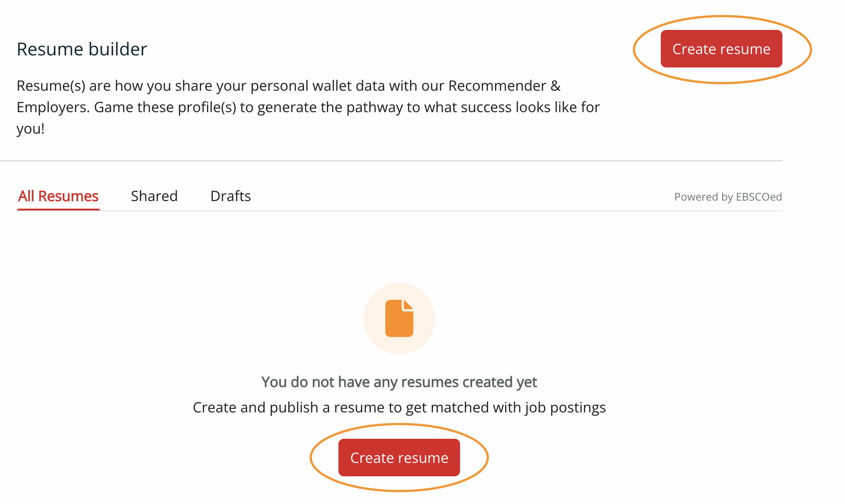Screen dimensions: 845x504
Task: Open the Shared tab
Action: 154,196
